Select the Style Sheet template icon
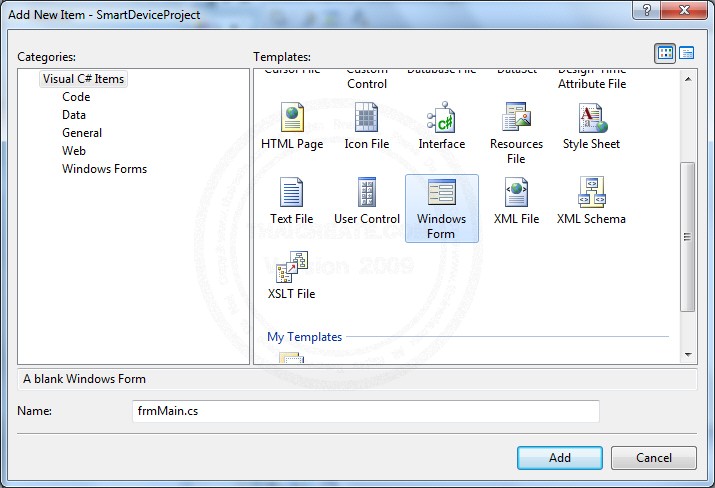The width and height of the screenshot is (715, 488). click(x=593, y=117)
